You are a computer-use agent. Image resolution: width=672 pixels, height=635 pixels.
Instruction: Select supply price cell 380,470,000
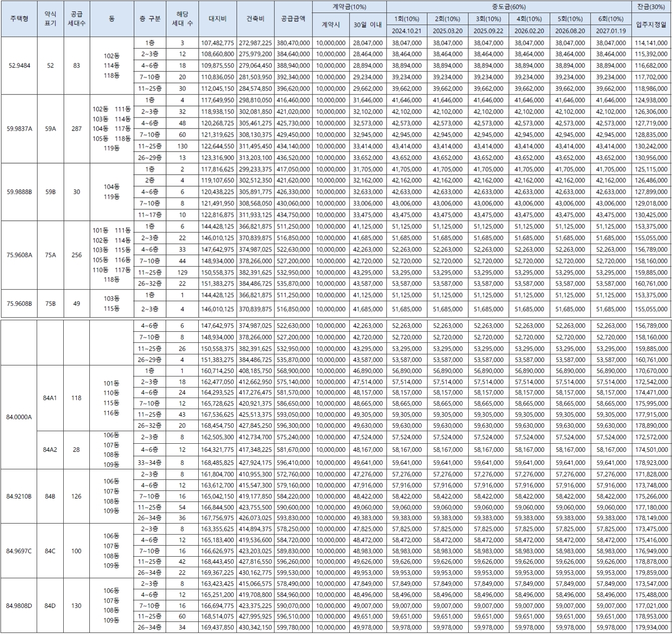tap(293, 43)
